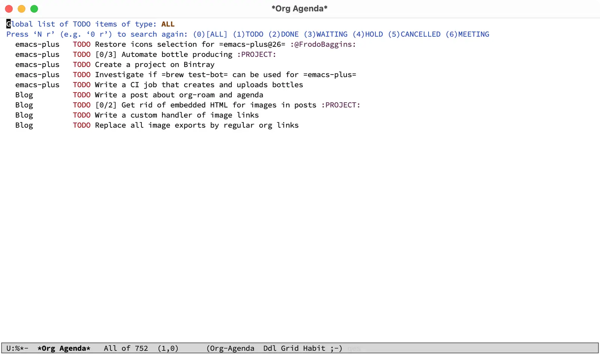The width and height of the screenshot is (600, 364).
Task: Choose the MEETING filter keyword
Action: [473, 34]
